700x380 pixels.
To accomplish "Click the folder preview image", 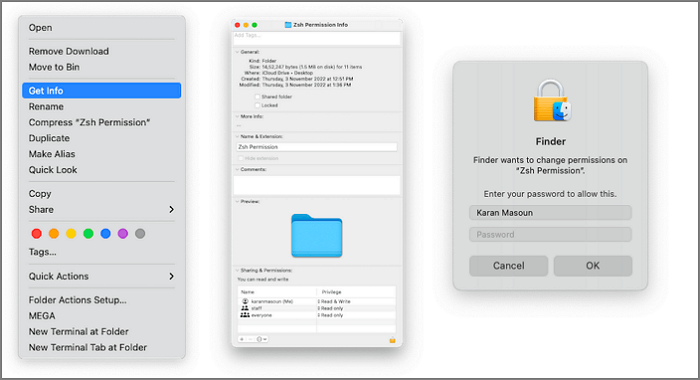I will click(x=317, y=235).
